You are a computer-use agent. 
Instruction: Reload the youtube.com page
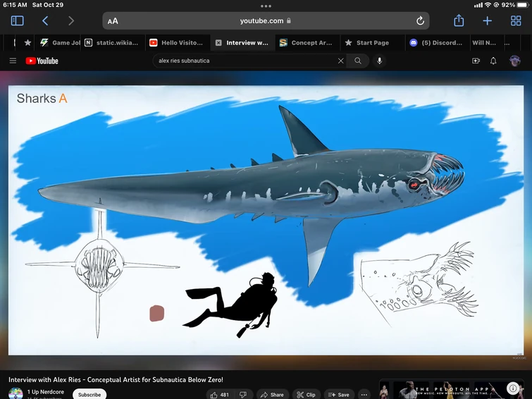click(x=420, y=20)
